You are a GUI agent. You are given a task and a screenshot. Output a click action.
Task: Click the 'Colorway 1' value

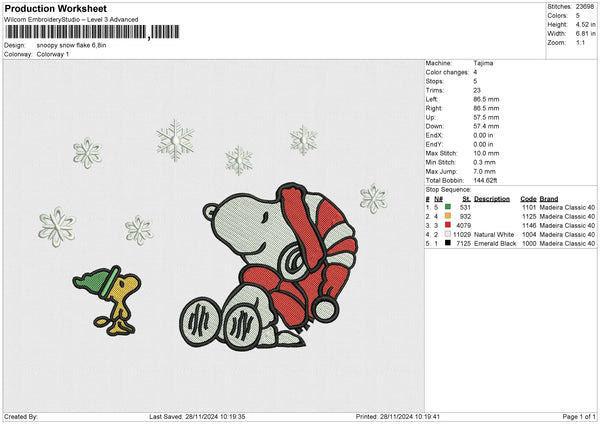[x=53, y=54]
